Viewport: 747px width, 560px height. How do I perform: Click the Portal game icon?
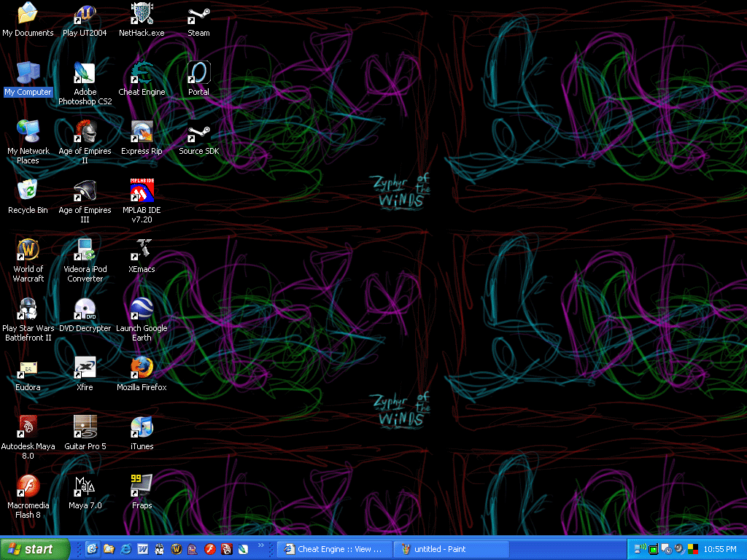[198, 79]
